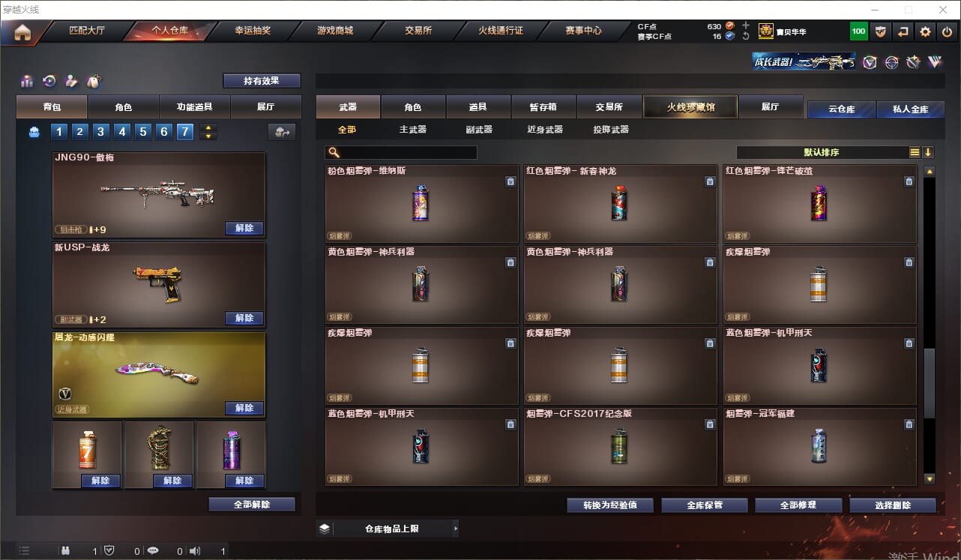This screenshot has height=560, width=961.
Task: Click the purple V-stripes icon
Action: pos(935,62)
